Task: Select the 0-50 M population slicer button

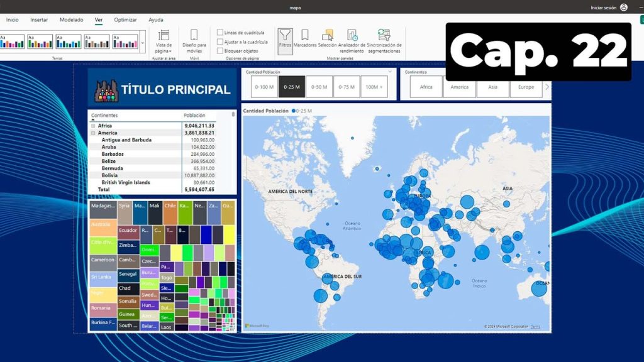Action: tap(319, 87)
